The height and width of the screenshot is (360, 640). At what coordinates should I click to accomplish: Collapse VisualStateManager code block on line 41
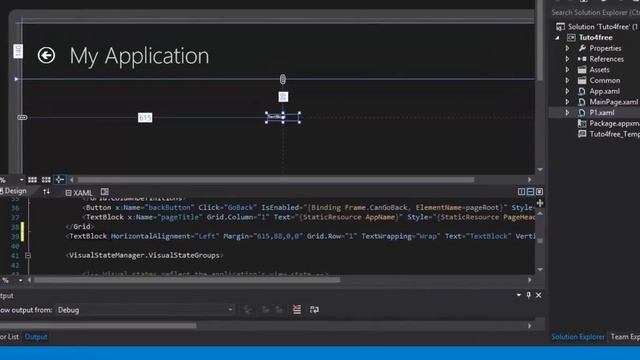[28, 256]
